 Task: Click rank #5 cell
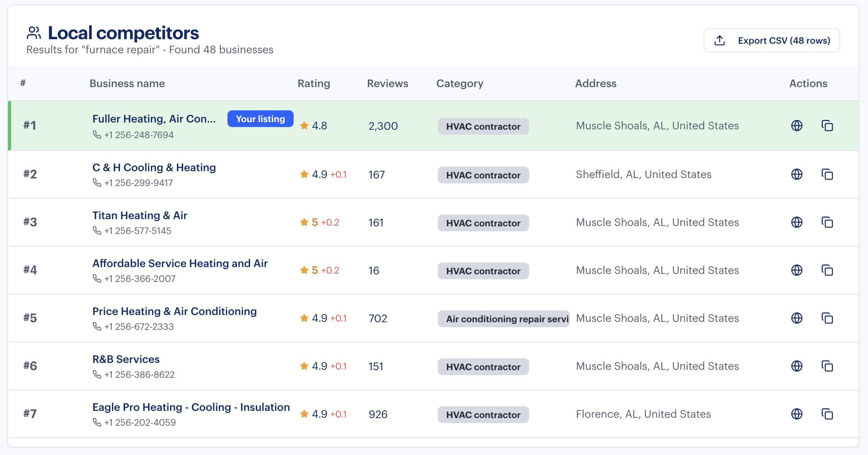coord(30,318)
